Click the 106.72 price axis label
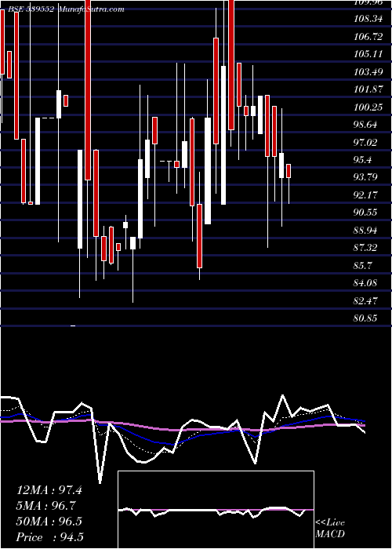The height and width of the screenshot is (549, 392). (x=368, y=36)
